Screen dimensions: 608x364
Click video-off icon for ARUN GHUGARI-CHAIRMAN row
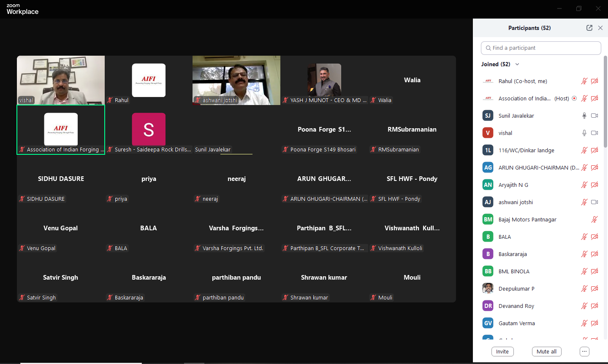tap(594, 167)
